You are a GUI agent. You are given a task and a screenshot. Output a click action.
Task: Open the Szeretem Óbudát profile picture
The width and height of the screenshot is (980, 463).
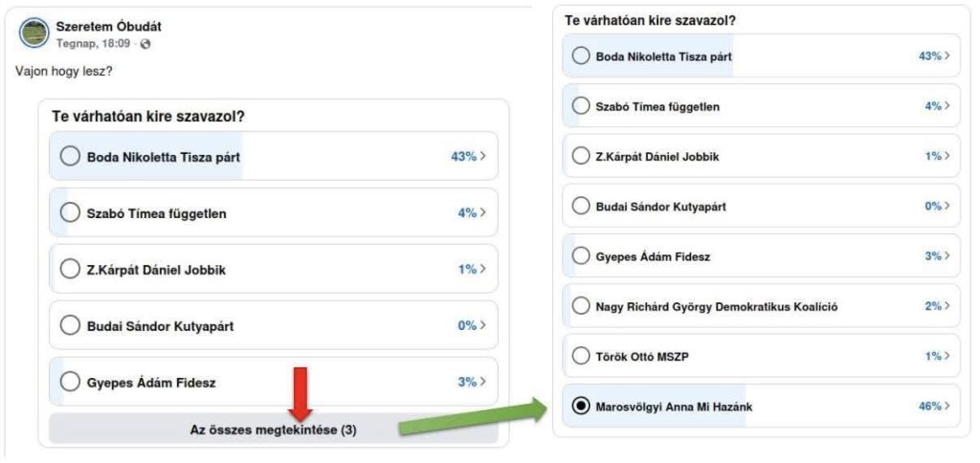point(34,34)
